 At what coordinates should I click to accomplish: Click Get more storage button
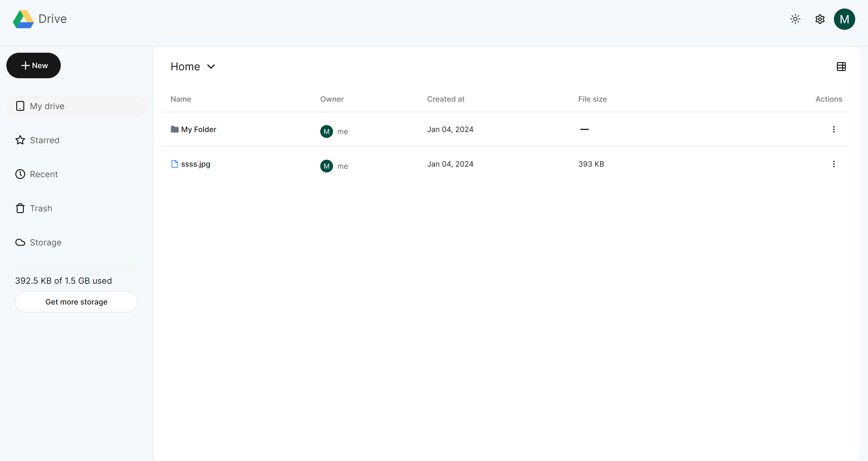point(76,302)
